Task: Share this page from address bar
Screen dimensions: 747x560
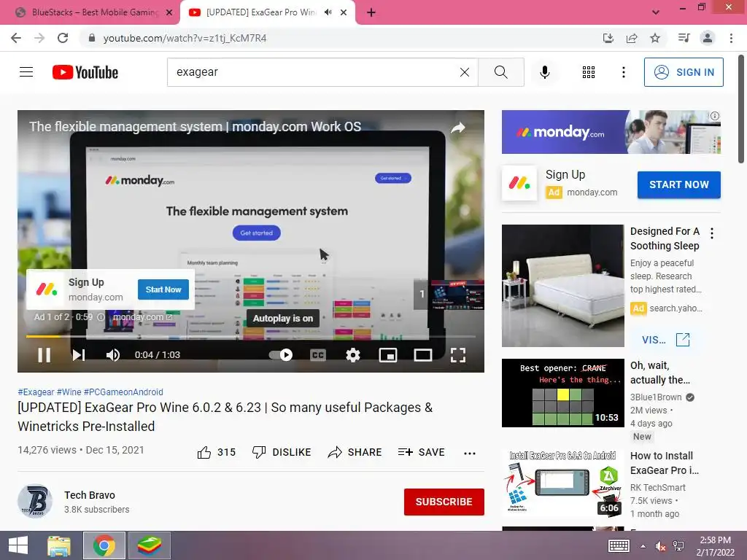Action: 632,38
